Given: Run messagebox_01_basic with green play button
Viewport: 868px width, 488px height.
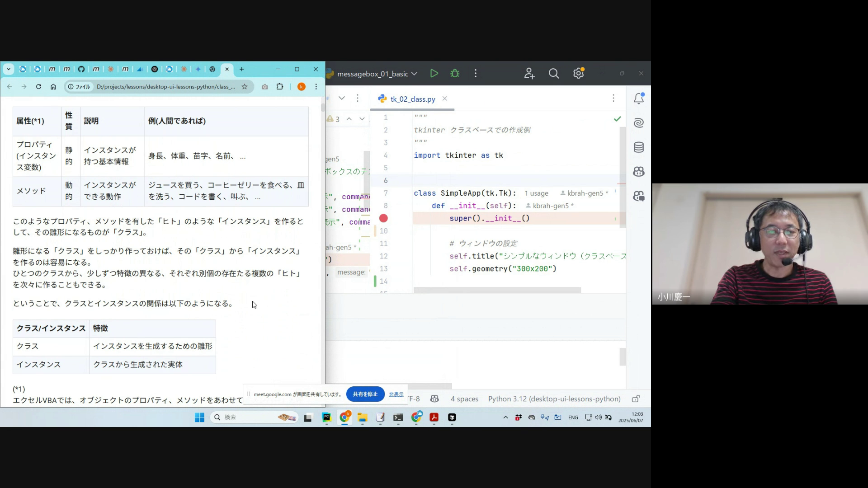Looking at the screenshot, I should click(x=434, y=74).
